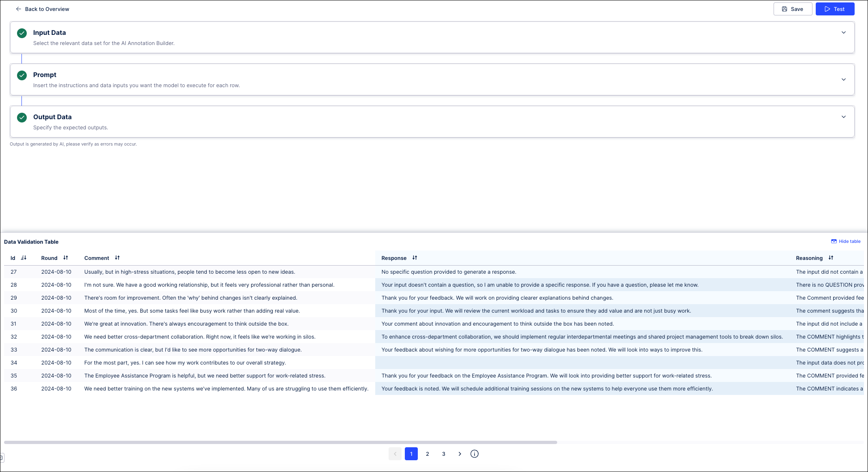The image size is (868, 472).
Task: Select row 29 response about clearer explanations
Action: pos(497,298)
